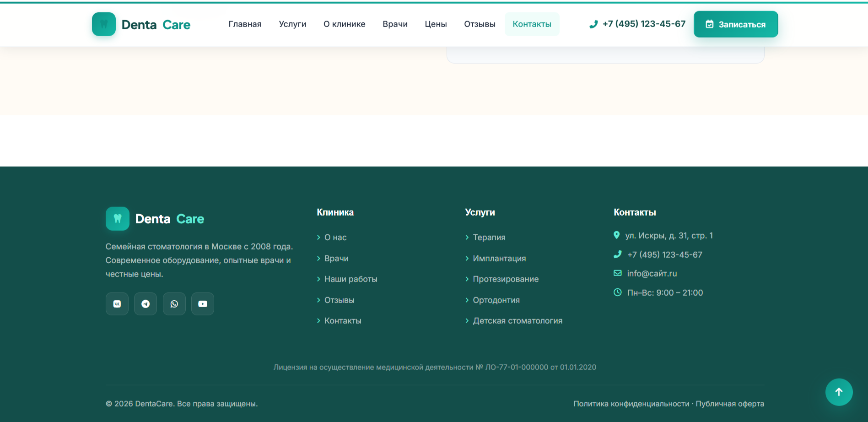Click the envelope email icon
The width and height of the screenshot is (868, 422).
[618, 273]
